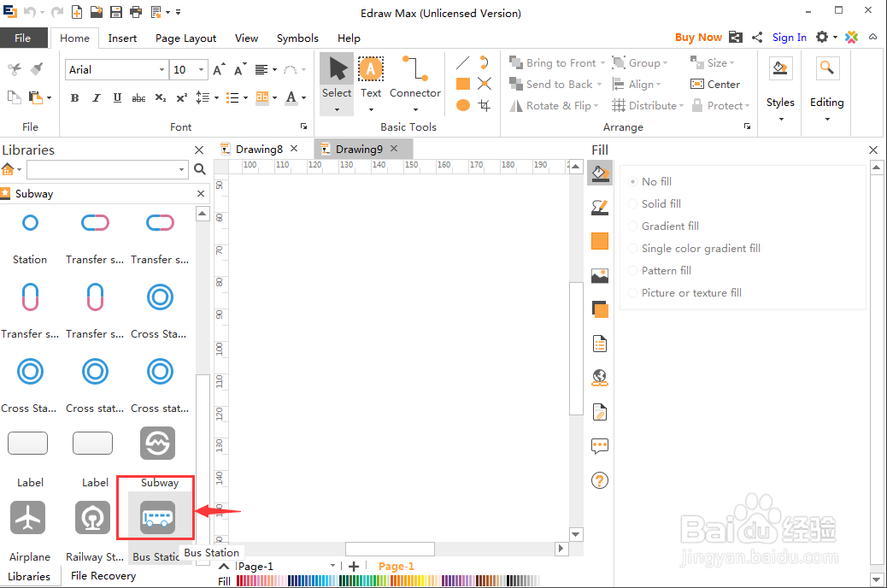The width and height of the screenshot is (887, 588).
Task: Expand Rotate & Flip options
Action: (596, 106)
